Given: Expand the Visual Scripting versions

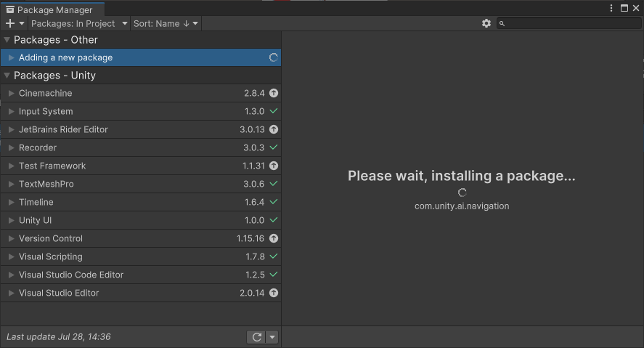Looking at the screenshot, I should pos(12,256).
